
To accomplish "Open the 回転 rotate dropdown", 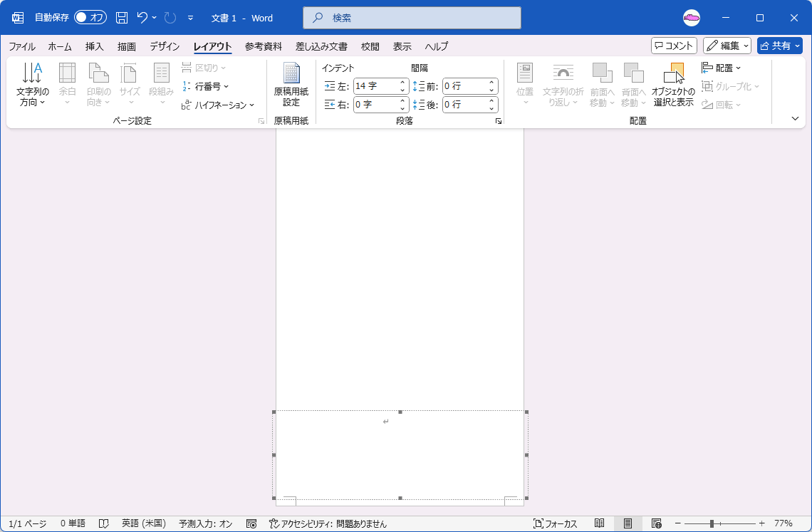I will (721, 105).
